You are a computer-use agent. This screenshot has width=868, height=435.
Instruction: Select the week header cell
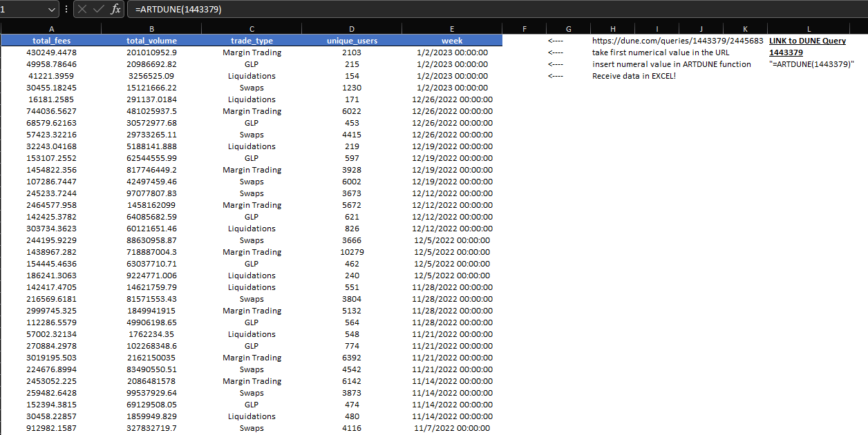coord(452,41)
